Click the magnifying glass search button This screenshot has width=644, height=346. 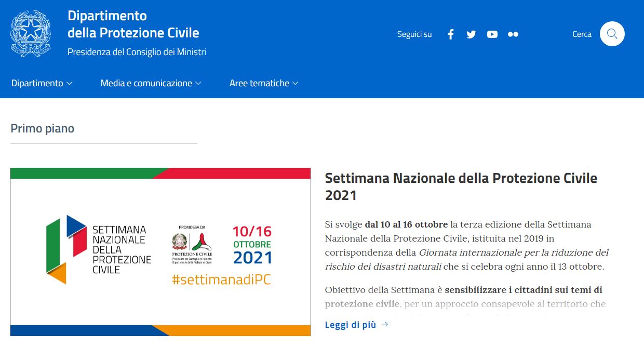[612, 34]
